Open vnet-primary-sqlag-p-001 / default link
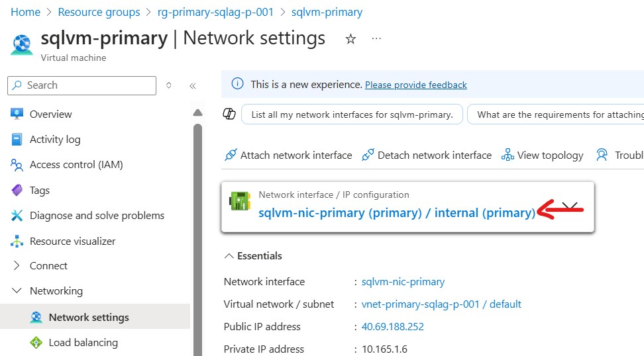 441,304
